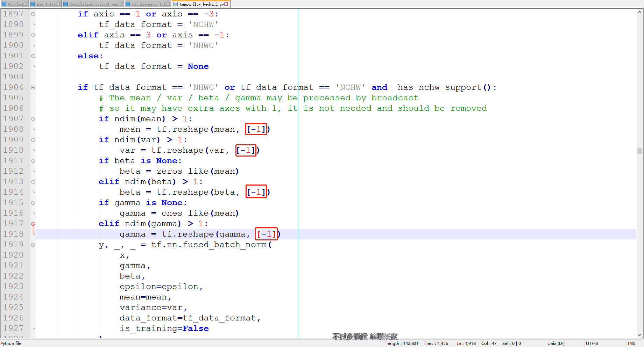Click the file icon on the new 1.txt tab
Screen dimensions: 644x347
coord(32,4)
